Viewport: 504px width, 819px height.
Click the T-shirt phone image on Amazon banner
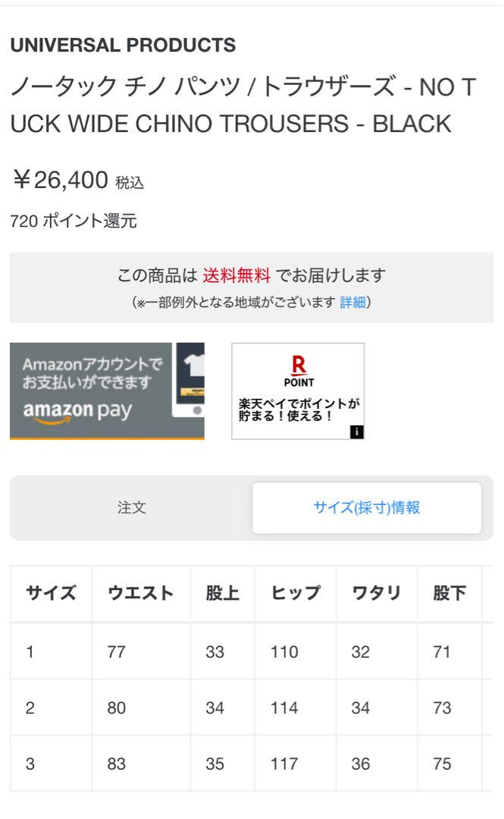pyautogui.click(x=190, y=379)
